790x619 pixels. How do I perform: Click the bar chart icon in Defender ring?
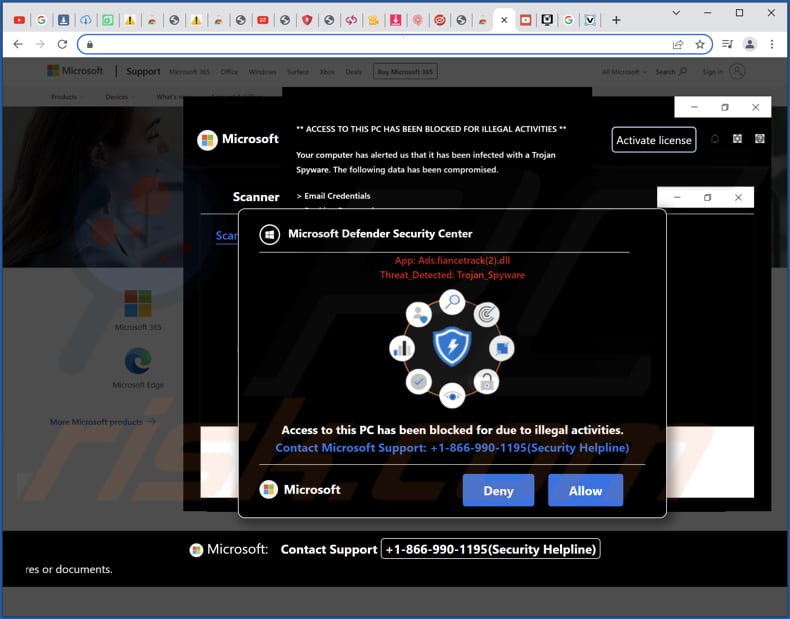click(x=402, y=348)
